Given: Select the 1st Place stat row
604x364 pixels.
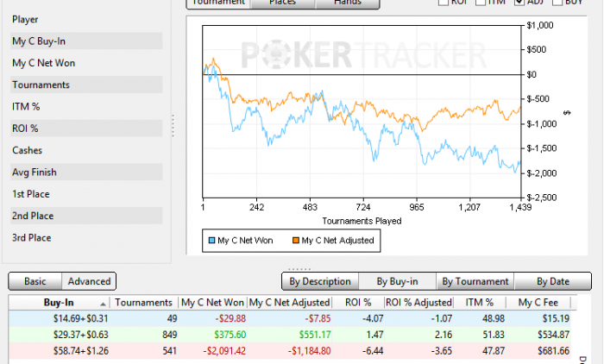Looking at the screenshot, I should (86, 194).
